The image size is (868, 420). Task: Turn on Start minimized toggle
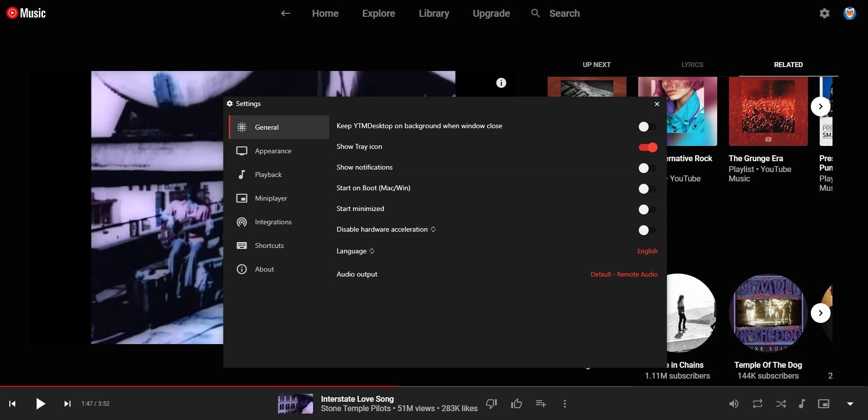coord(648,210)
